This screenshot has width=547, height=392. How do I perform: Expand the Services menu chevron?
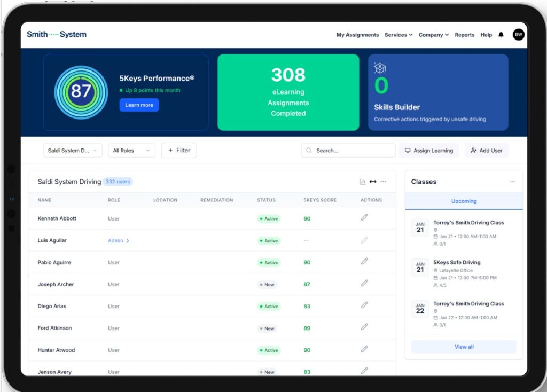410,35
